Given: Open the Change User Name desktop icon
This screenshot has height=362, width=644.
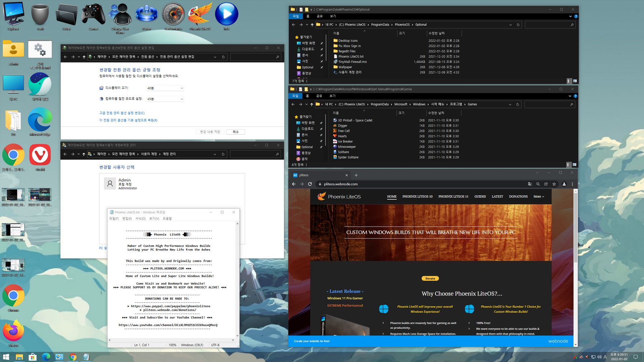Looking at the screenshot, I should (120, 18).
